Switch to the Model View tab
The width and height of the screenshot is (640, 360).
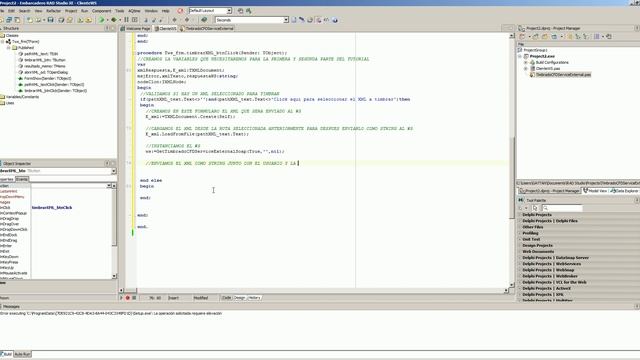click(x=595, y=191)
